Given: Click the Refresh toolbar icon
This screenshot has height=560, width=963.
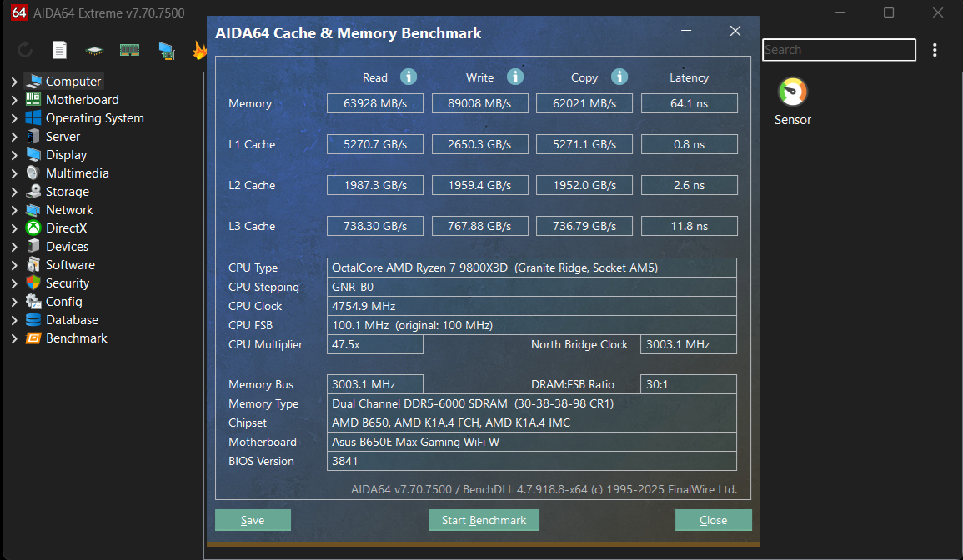Looking at the screenshot, I should coord(25,50).
